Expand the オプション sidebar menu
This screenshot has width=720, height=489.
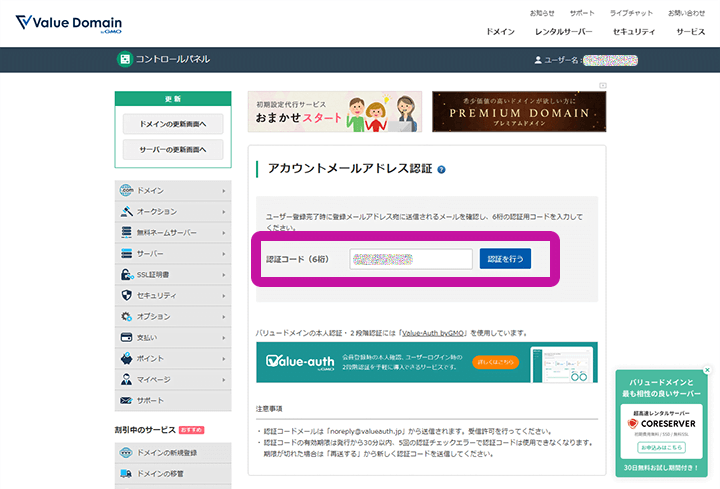click(173, 316)
